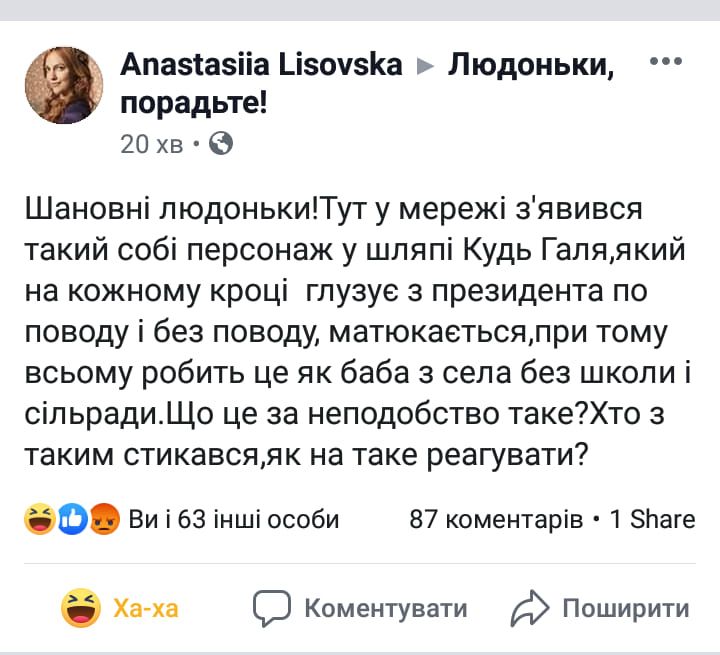The image size is (720, 655).
Task: View list of Ви і 63 інші особи
Action: click(234, 519)
